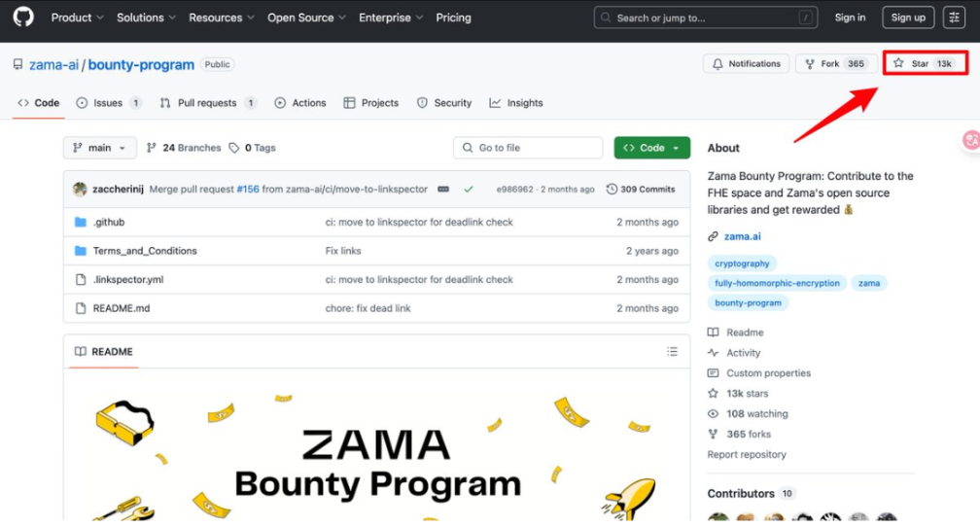Star the repository
980x527 pixels.
coord(926,64)
